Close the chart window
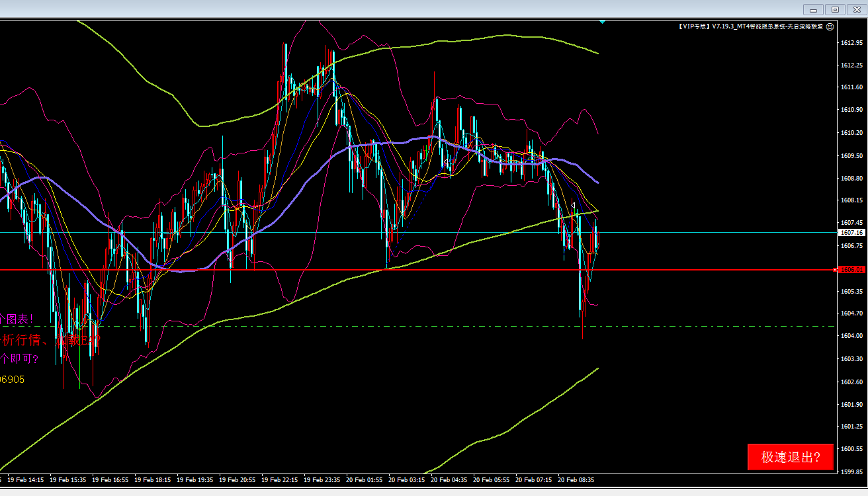The image size is (868, 496). point(856,9)
